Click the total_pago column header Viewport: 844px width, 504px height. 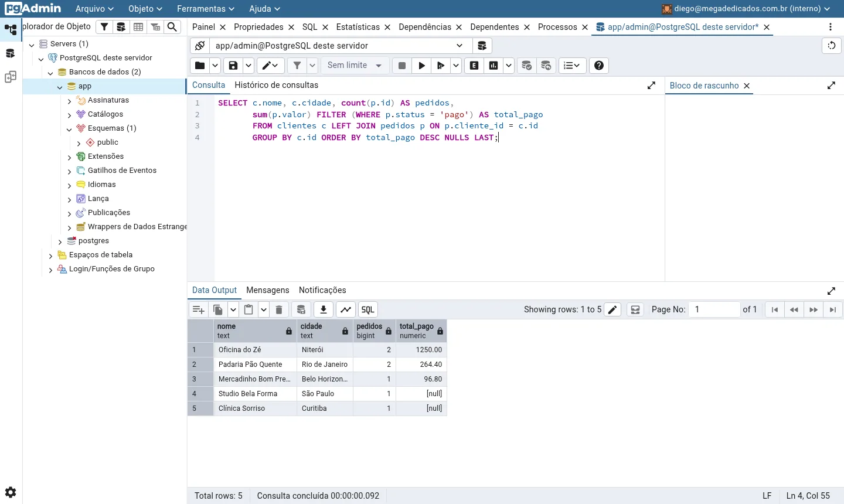click(421, 331)
